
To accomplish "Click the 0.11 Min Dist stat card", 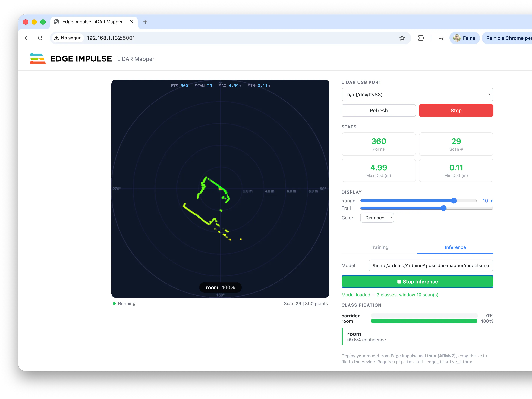I will click(x=456, y=170).
